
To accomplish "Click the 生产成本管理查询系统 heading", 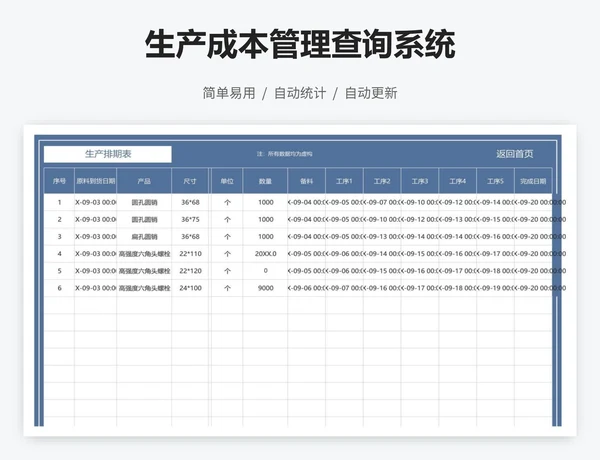I will tap(300, 44).
